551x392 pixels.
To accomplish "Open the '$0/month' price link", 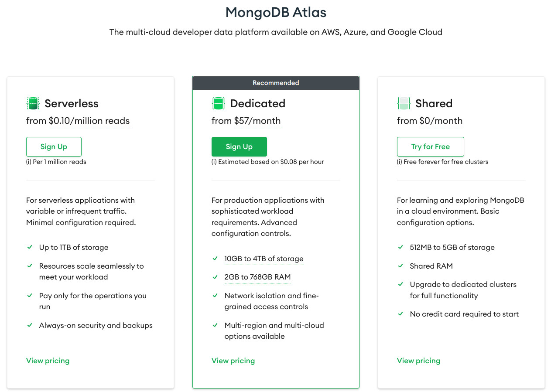I will click(441, 121).
